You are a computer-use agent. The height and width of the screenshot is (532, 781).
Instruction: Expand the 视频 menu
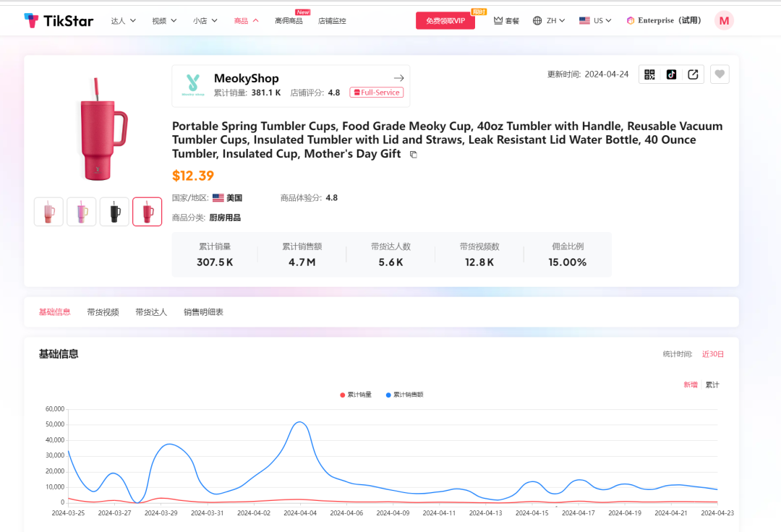(x=164, y=20)
